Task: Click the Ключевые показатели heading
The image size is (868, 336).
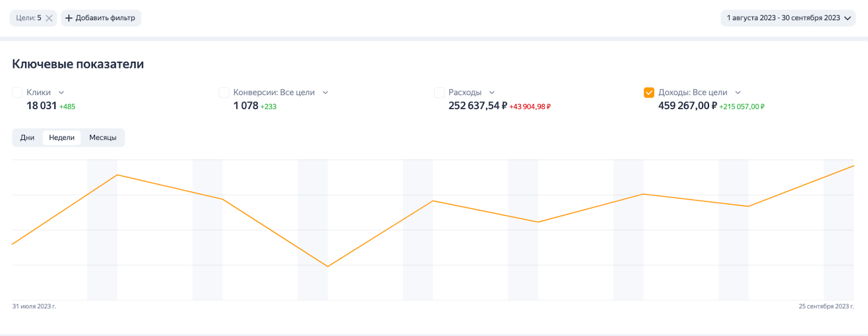Action: click(x=78, y=64)
